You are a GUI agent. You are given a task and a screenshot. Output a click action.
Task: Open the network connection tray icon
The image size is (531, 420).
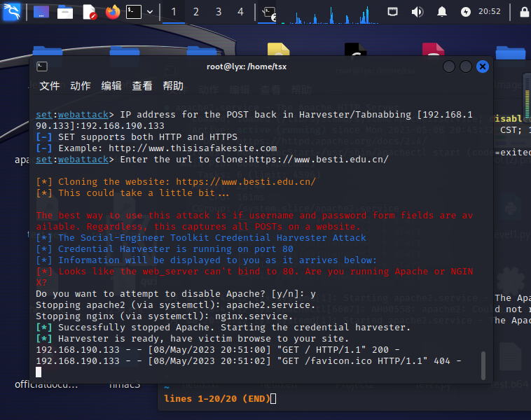pos(392,12)
